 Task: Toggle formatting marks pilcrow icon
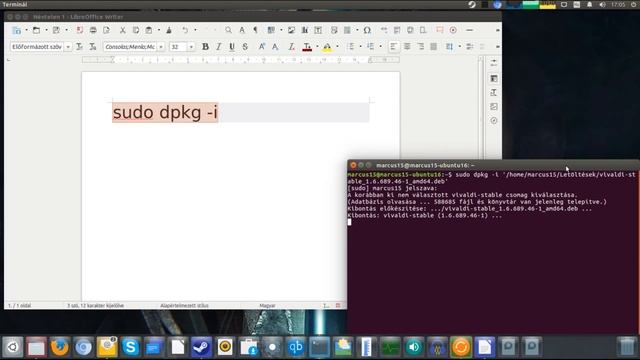pyautogui.click(x=256, y=30)
